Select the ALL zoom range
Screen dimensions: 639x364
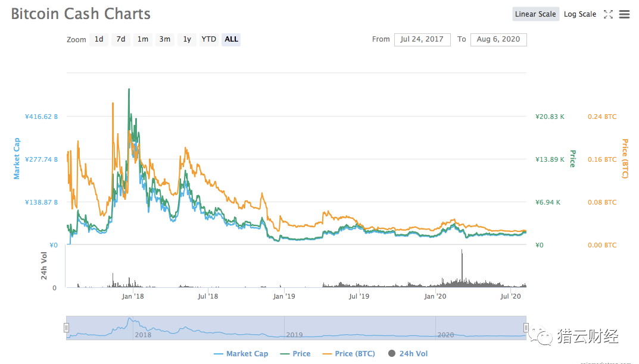[x=231, y=39]
